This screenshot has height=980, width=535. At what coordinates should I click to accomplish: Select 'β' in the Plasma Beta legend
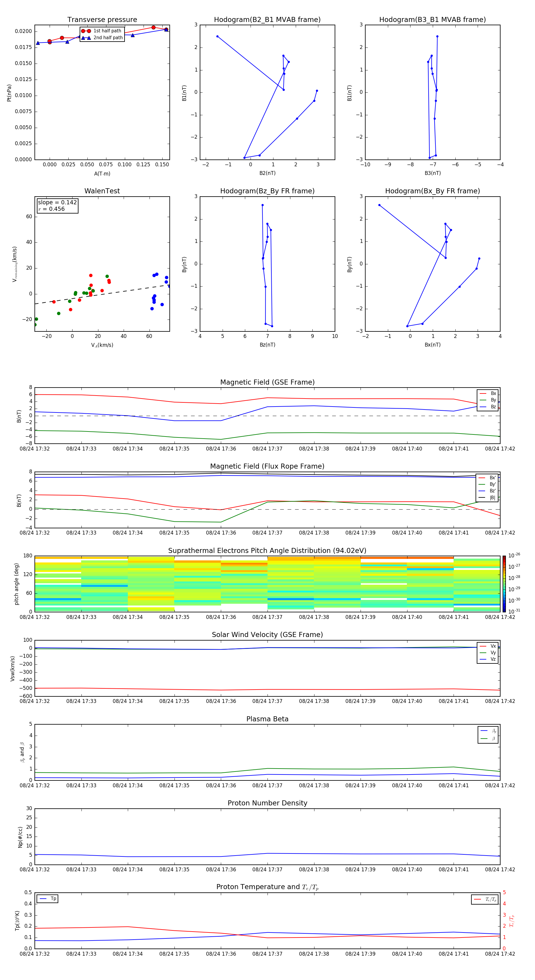(488, 739)
